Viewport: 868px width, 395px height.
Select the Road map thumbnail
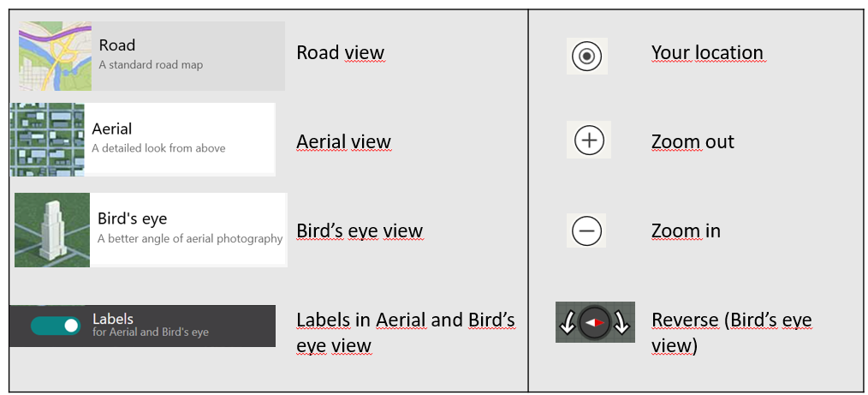coord(55,57)
